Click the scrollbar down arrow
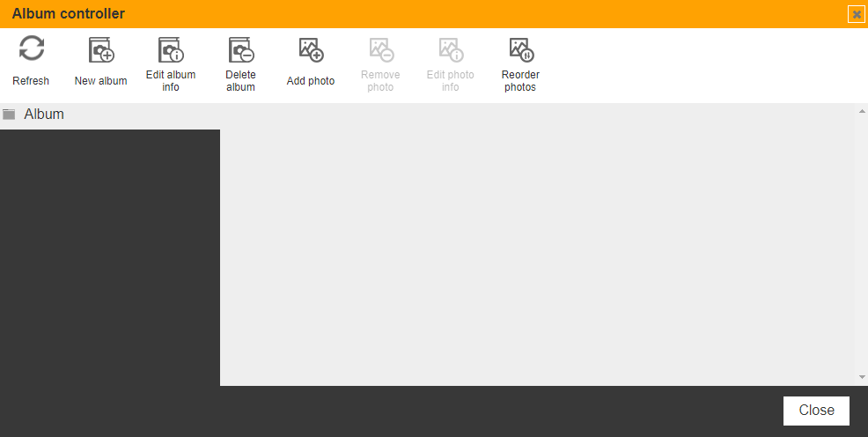Image resolution: width=868 pixels, height=437 pixels. click(x=862, y=377)
